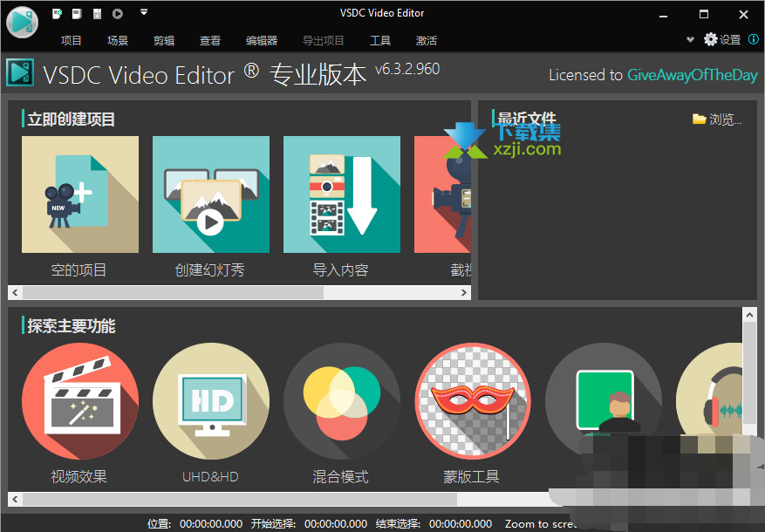The image size is (765, 532).
Task: Open the 编辑器 menu
Action: (x=262, y=40)
